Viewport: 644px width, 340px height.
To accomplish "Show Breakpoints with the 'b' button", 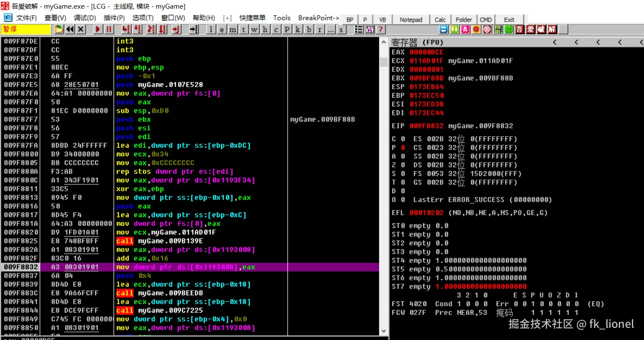I will coord(309,29).
